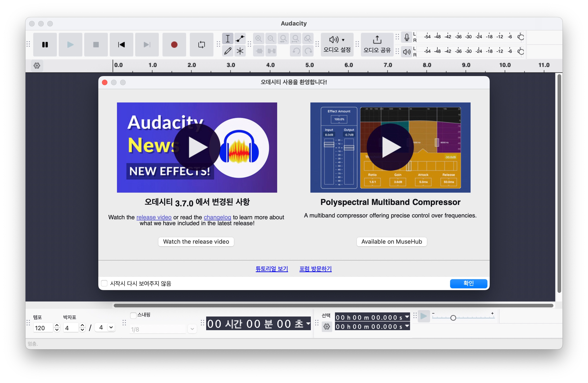The height and width of the screenshot is (383, 588).
Task: Click the Stop button
Action: (96, 44)
